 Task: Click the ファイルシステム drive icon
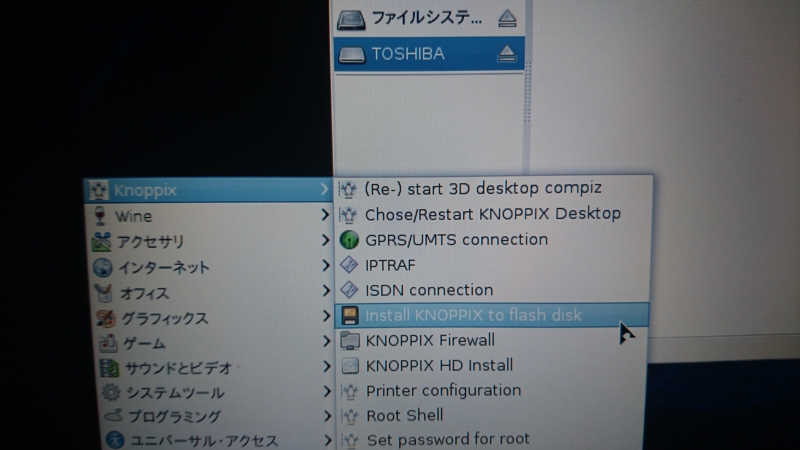(x=351, y=20)
